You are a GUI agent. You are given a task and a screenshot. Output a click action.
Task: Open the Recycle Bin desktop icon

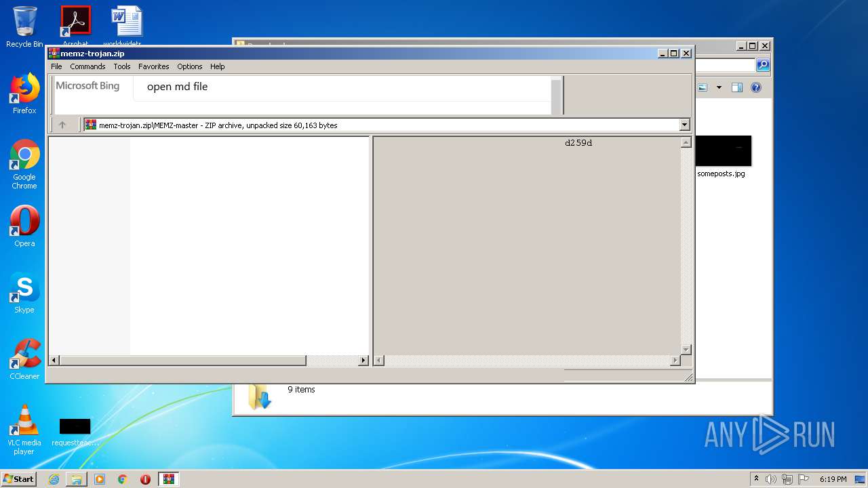click(24, 27)
